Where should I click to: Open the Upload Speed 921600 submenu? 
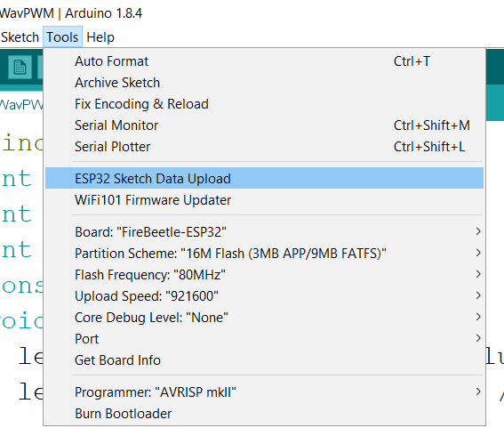(264, 295)
